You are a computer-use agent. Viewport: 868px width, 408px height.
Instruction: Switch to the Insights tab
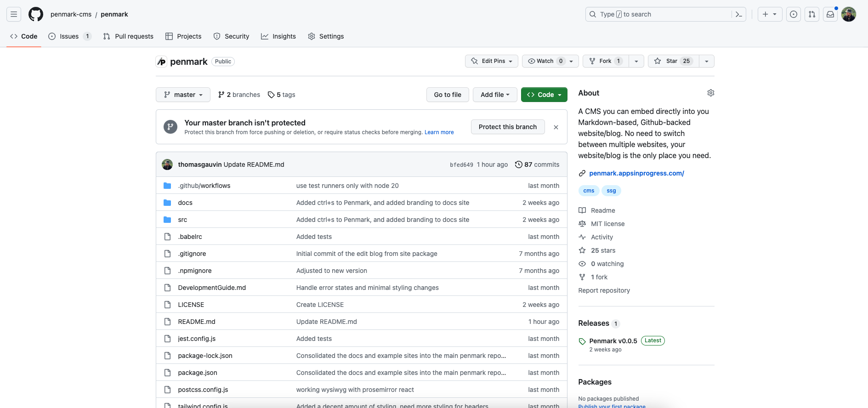[278, 36]
